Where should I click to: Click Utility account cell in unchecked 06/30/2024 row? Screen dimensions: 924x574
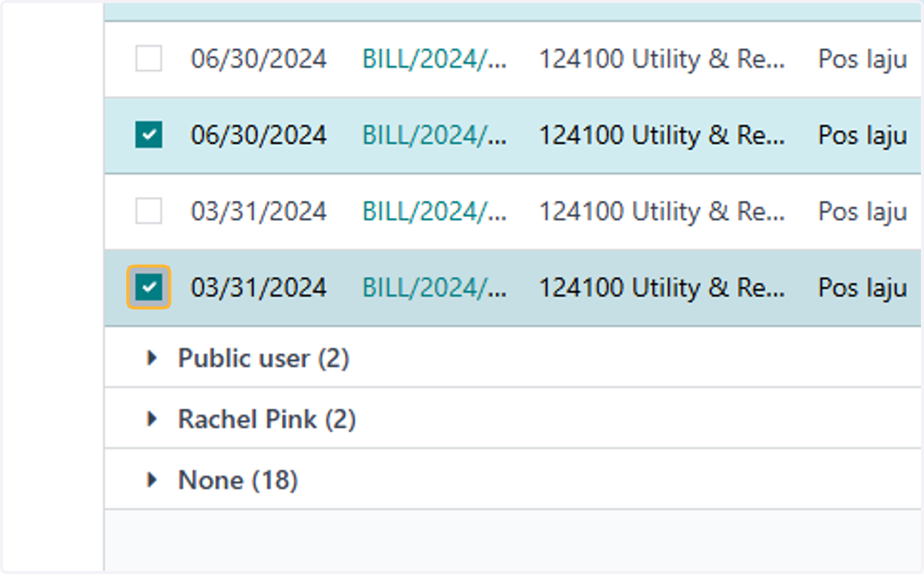click(661, 59)
